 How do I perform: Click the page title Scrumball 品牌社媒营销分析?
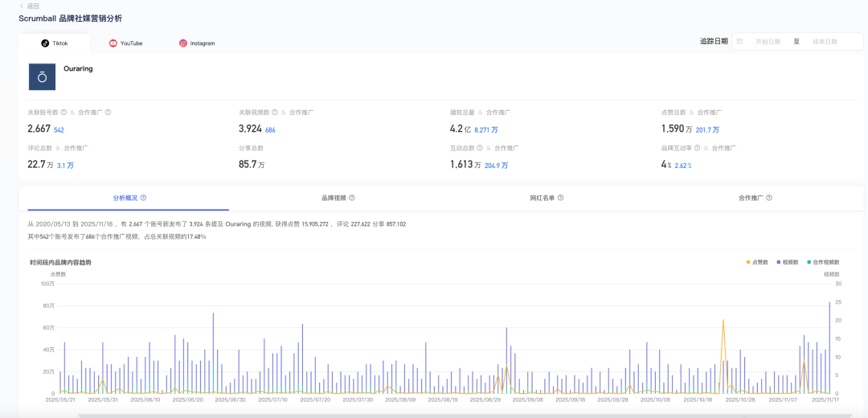[70, 18]
